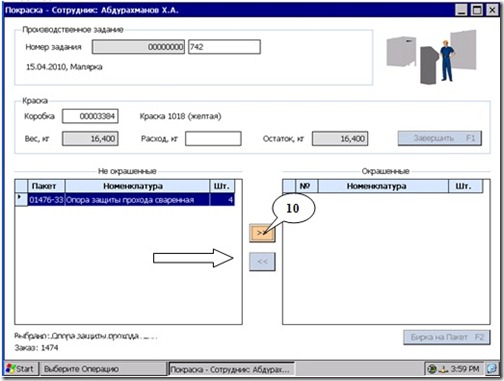Click the warning tray icon near the clock
The image size is (504, 381).
[x=443, y=369]
